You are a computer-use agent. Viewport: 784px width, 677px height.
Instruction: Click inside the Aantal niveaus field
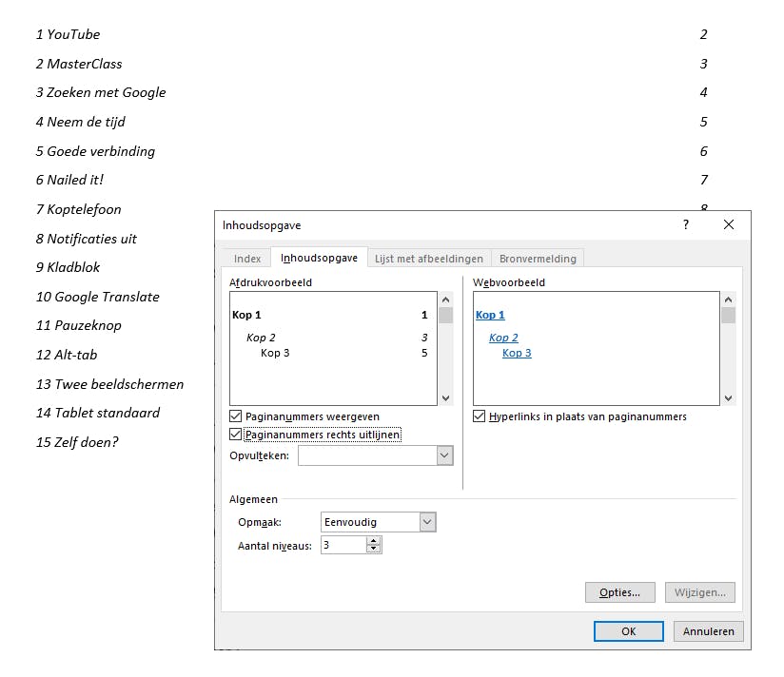click(343, 546)
